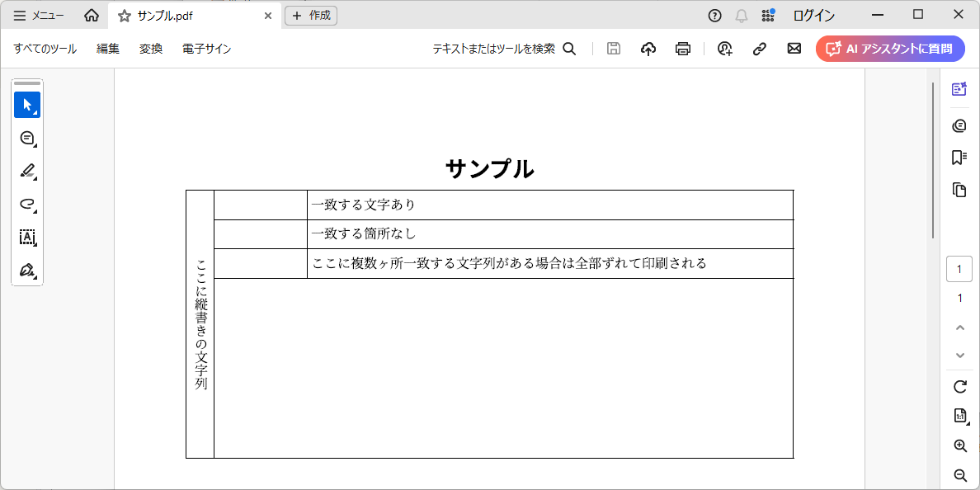Close the サンプル.pdf tab
This screenshot has height=490, width=980.
click(x=268, y=16)
